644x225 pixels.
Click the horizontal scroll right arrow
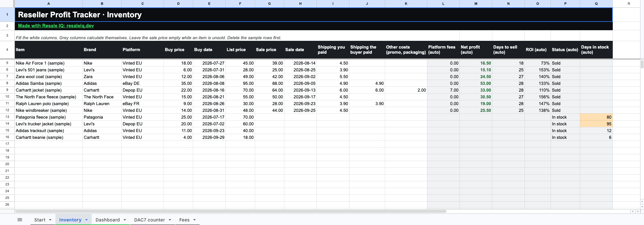(638, 211)
